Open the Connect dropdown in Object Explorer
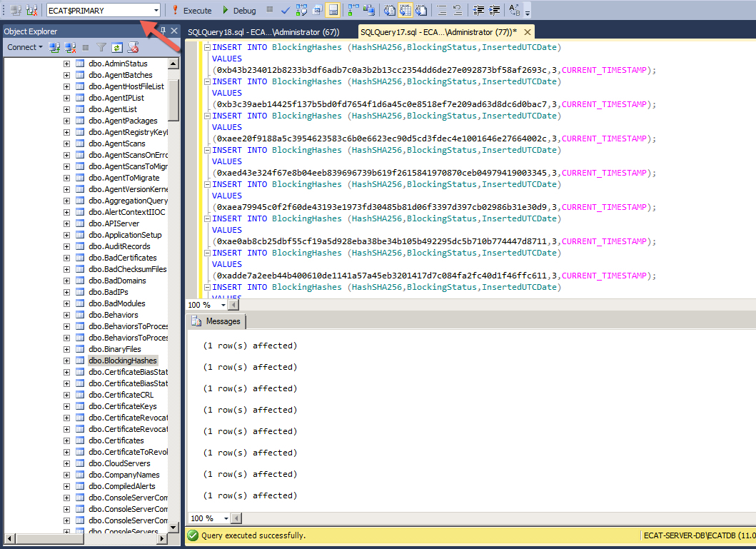756x549 pixels. point(24,47)
